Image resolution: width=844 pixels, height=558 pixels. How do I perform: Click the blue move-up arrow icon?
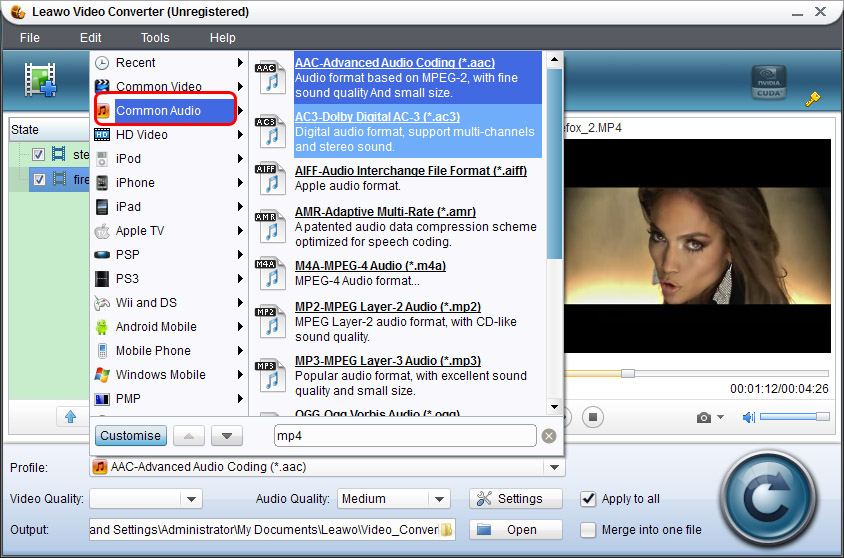click(71, 416)
